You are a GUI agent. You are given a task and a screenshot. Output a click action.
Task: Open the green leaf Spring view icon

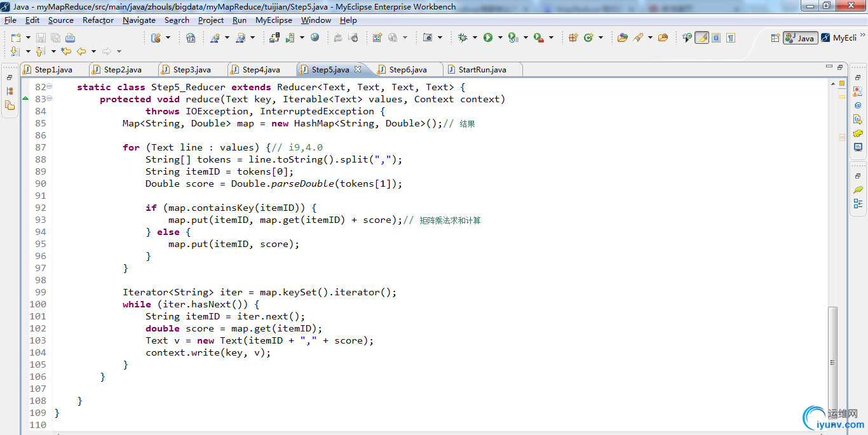(858, 189)
